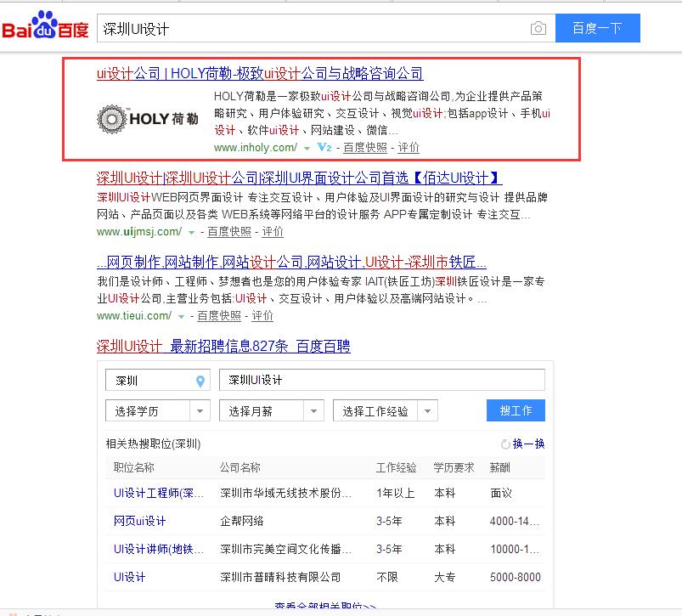Open 佰达UI设计 result title link
This screenshot has width=682, height=616.
pyautogui.click(x=299, y=178)
